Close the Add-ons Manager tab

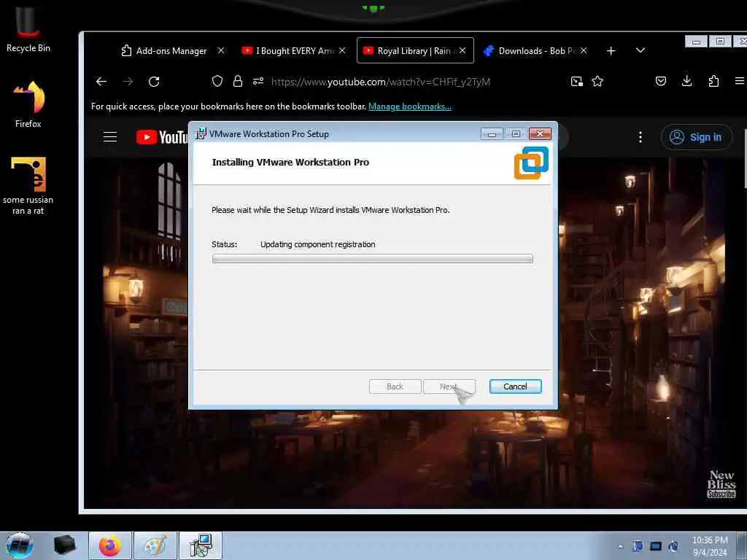tap(221, 50)
